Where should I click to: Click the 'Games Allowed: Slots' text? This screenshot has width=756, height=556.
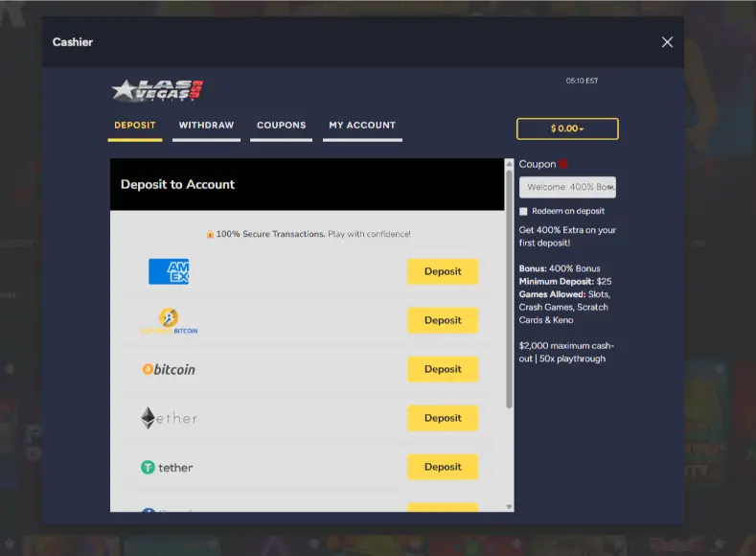564,294
